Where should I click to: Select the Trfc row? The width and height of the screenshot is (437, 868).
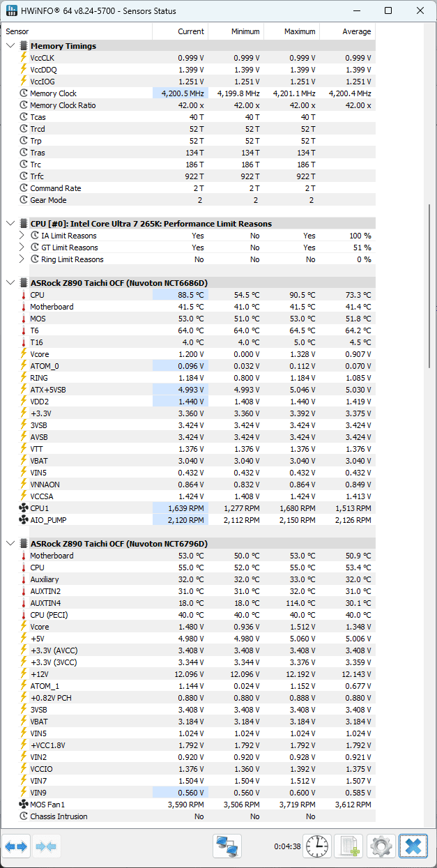(x=188, y=176)
